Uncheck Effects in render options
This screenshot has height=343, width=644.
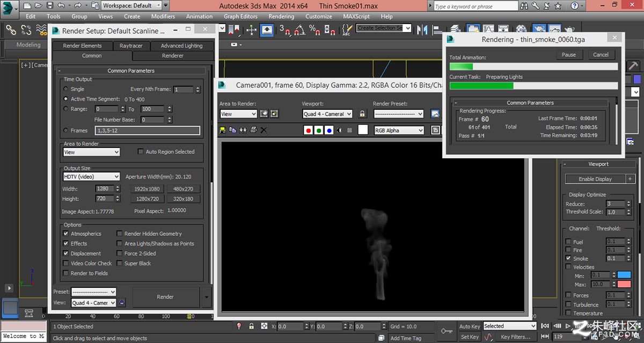[66, 243]
